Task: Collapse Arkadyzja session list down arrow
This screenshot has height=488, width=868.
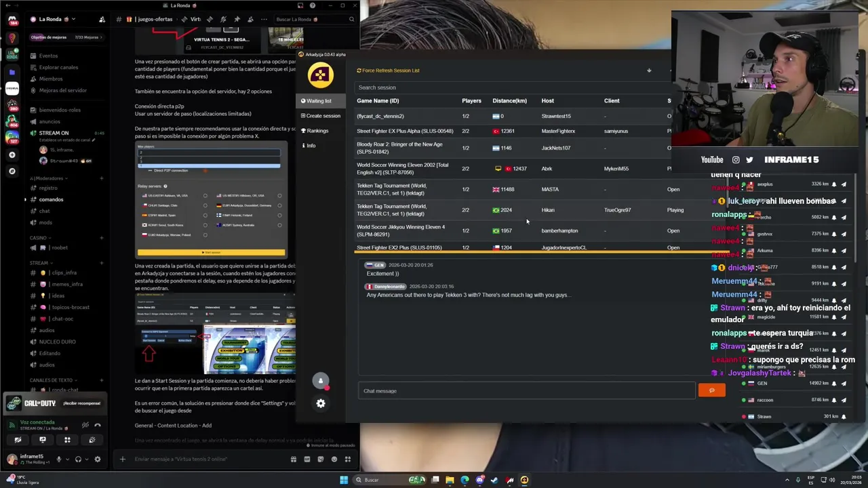Action: (x=649, y=70)
